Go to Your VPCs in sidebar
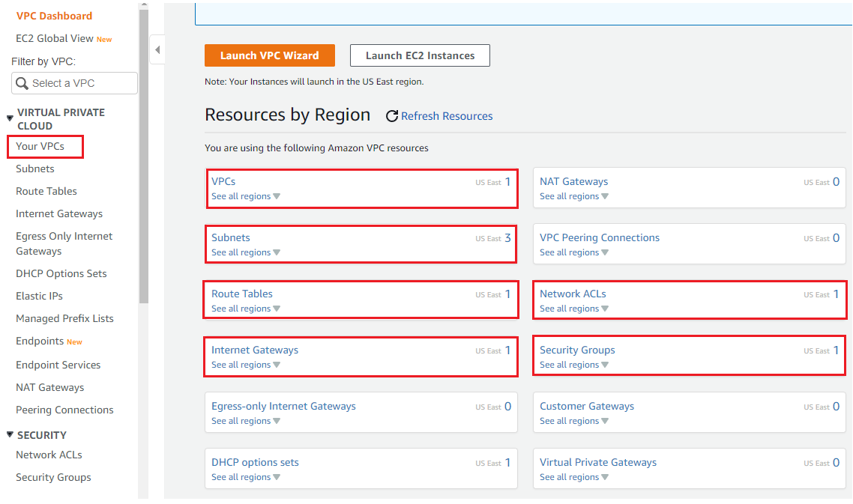This screenshot has height=504, width=853. (x=40, y=146)
